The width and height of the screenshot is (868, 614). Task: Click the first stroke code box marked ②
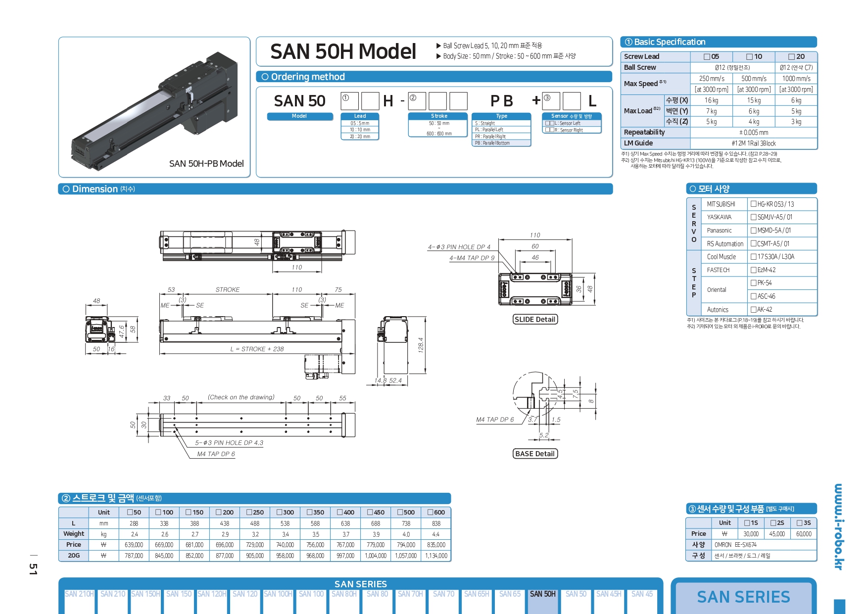pos(417,101)
